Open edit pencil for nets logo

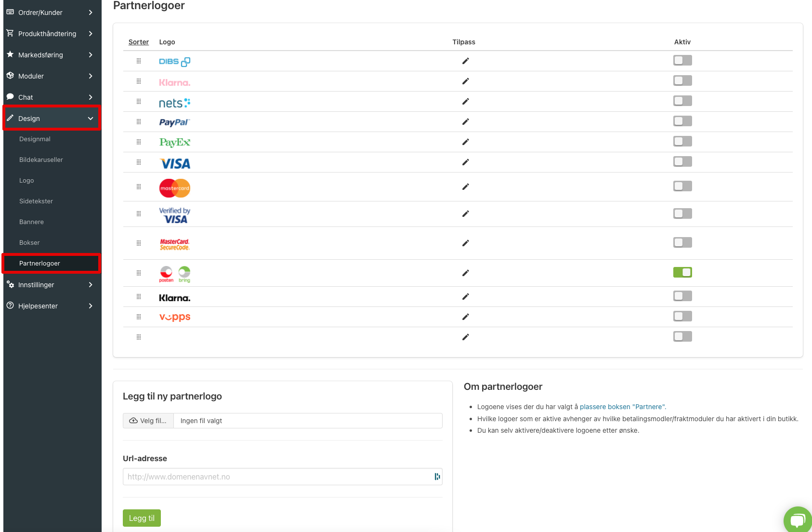(x=465, y=101)
